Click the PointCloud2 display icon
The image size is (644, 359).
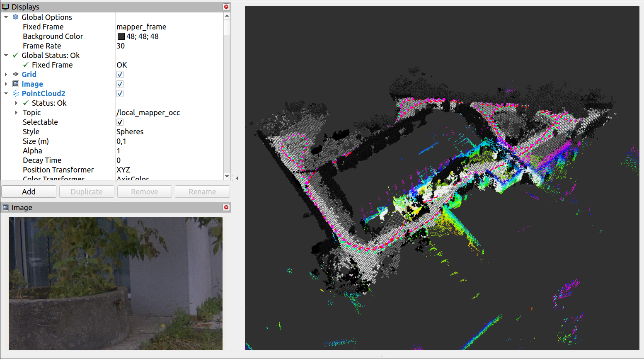click(x=16, y=93)
